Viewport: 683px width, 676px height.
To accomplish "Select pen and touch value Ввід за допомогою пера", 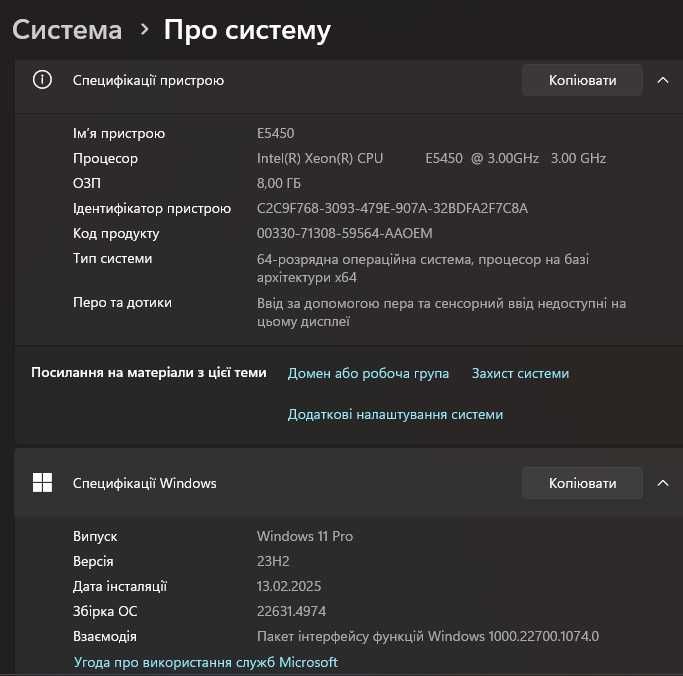I will click(x=441, y=312).
